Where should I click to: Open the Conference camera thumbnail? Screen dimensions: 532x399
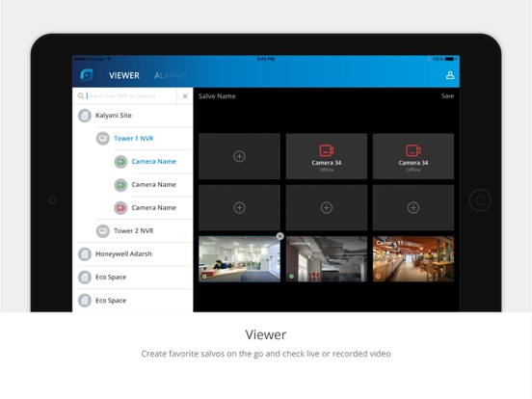[327, 259]
